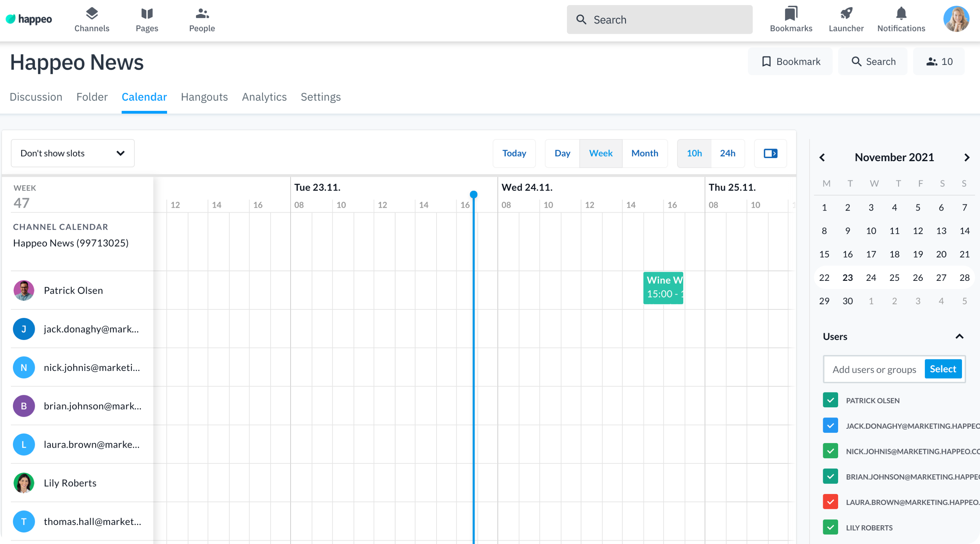Click Happeo News (99713025) calendar row
Viewport: 980px width, 544px height.
[x=71, y=243]
